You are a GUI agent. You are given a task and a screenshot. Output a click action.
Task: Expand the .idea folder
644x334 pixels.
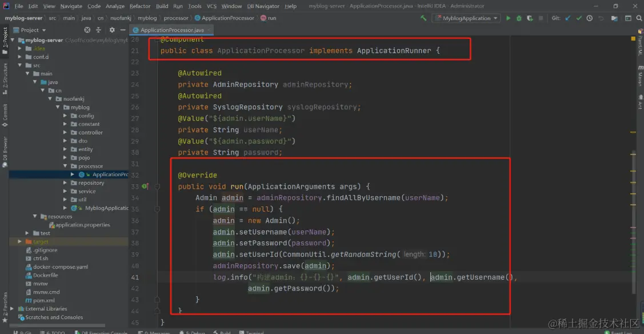pyautogui.click(x=19, y=49)
